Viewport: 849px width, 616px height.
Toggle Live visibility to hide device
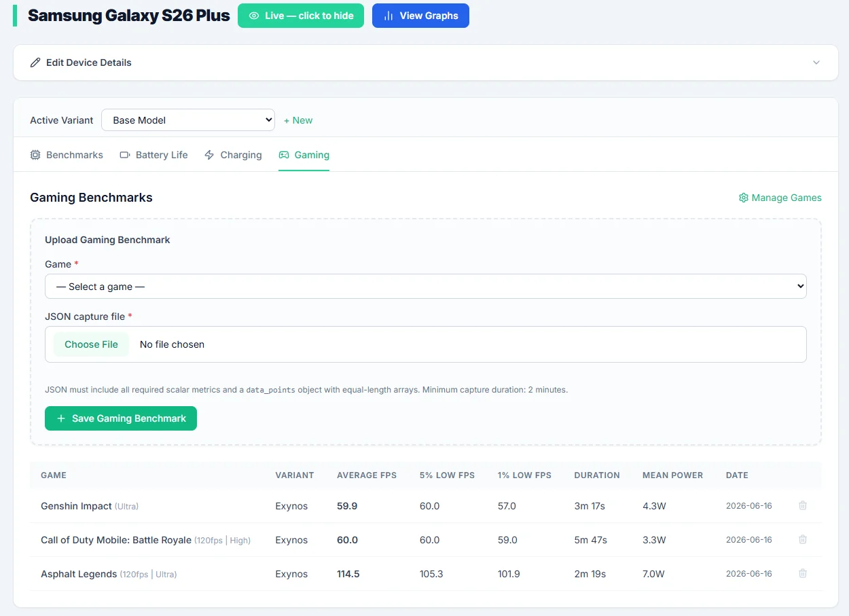coord(301,16)
